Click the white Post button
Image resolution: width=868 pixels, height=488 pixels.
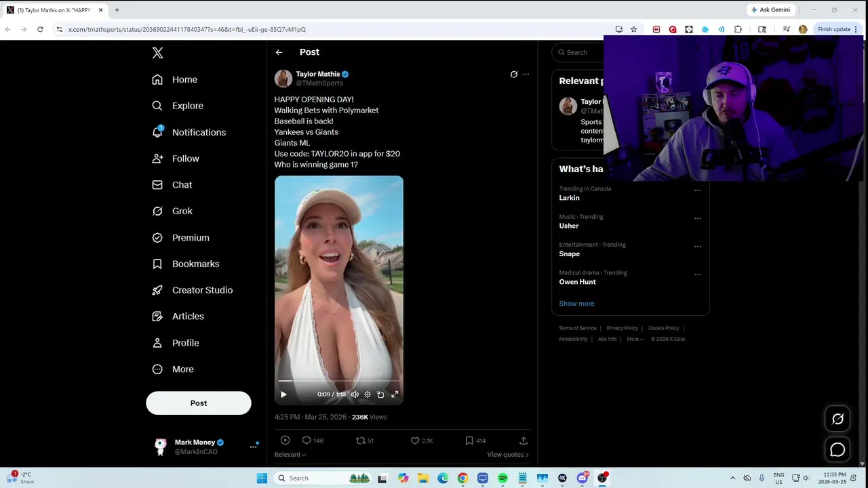click(199, 403)
